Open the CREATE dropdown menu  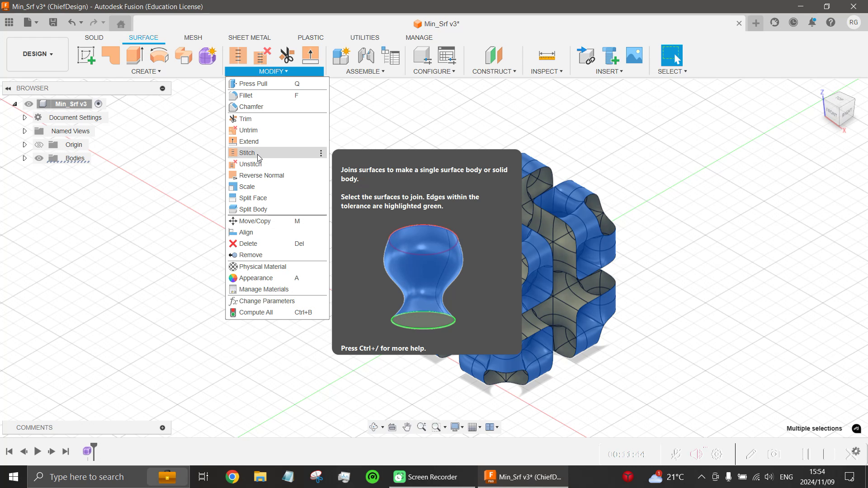[146, 71]
